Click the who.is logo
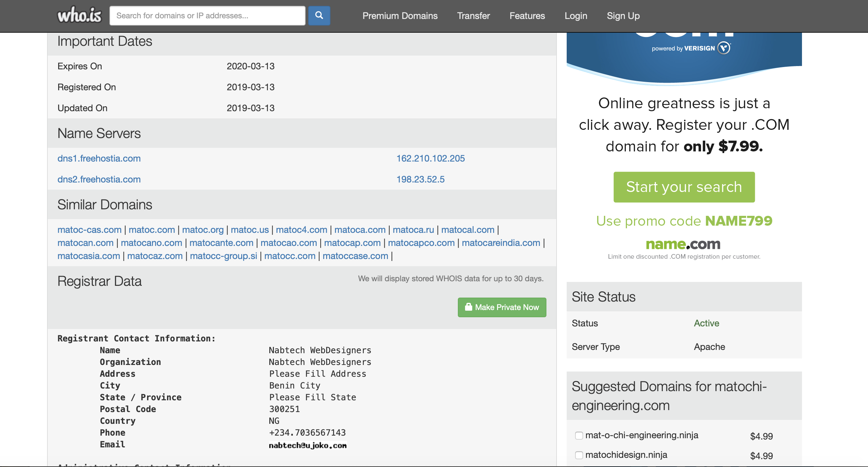The width and height of the screenshot is (868, 467). tap(79, 15)
